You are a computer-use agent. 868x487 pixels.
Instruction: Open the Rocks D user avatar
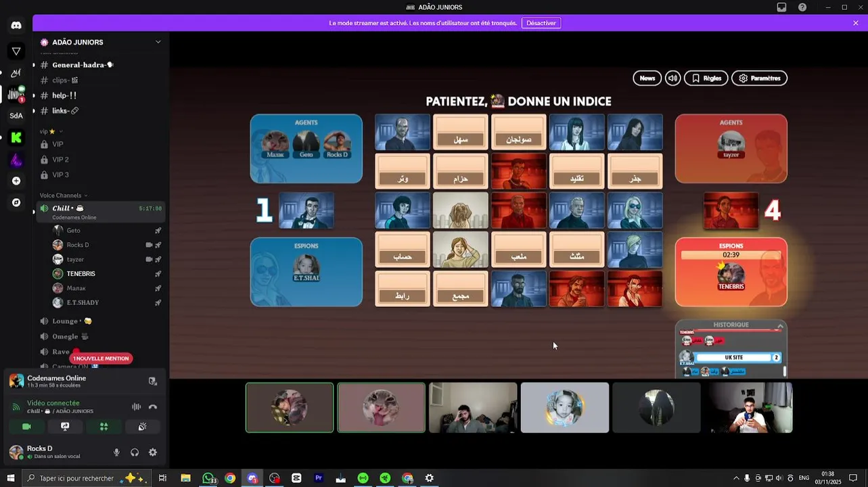click(x=16, y=453)
